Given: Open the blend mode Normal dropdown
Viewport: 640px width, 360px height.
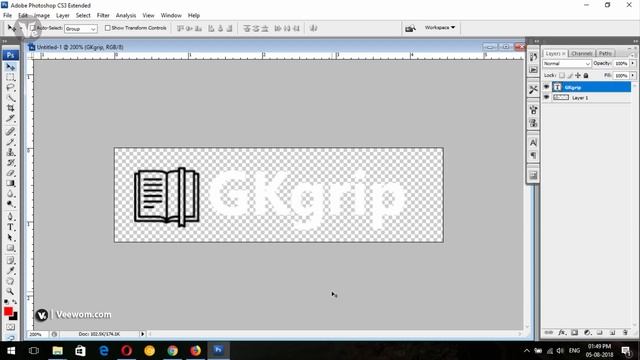Looking at the screenshot, I should 567,64.
